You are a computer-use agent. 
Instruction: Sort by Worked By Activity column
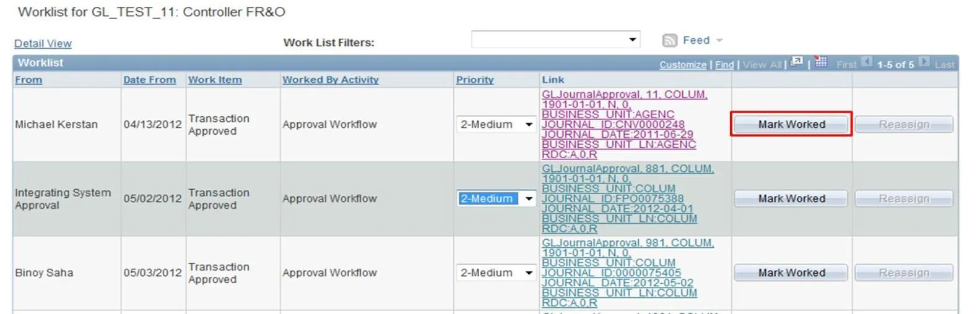point(331,80)
